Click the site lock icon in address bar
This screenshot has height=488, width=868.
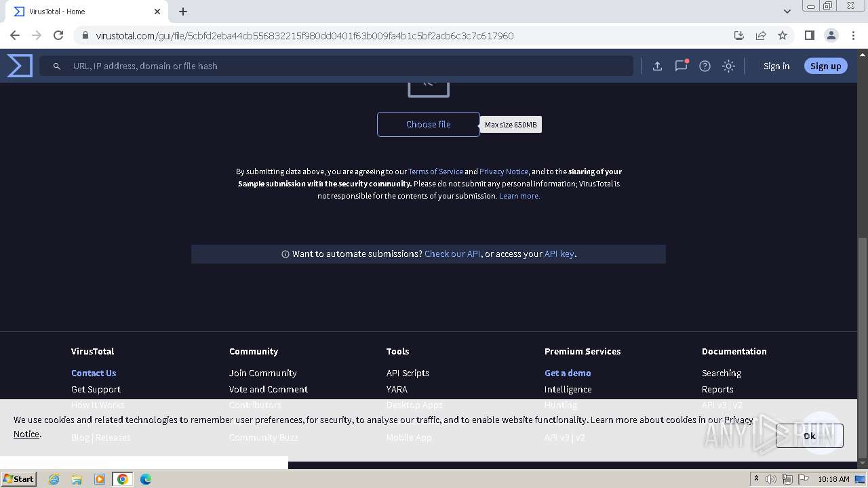coord(85,35)
